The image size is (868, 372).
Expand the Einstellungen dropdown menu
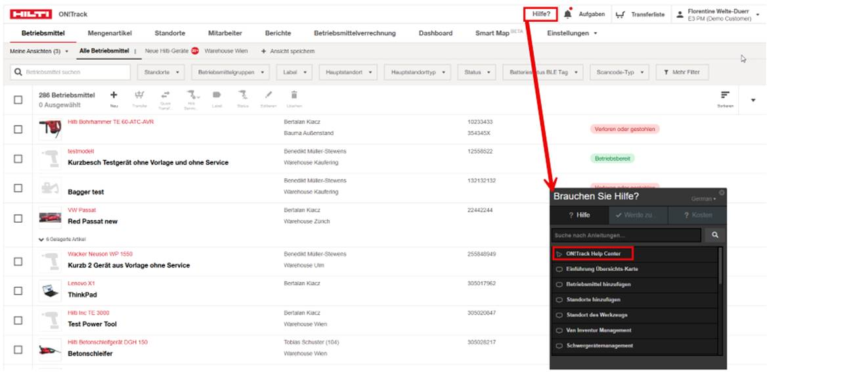[x=572, y=34]
